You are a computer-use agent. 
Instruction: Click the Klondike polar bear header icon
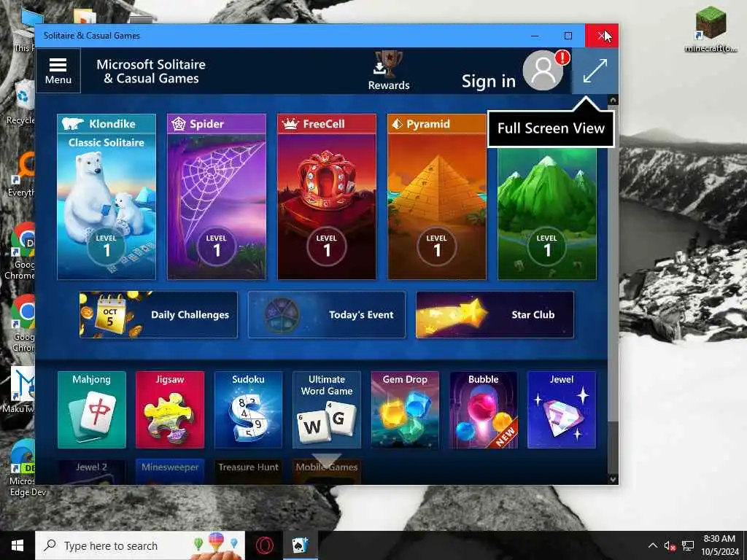73,124
